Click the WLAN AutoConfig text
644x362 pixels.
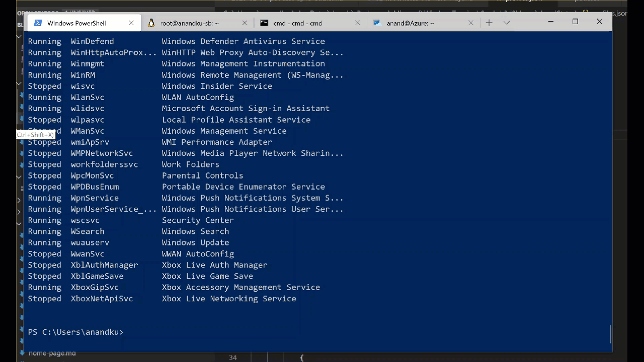point(198,98)
